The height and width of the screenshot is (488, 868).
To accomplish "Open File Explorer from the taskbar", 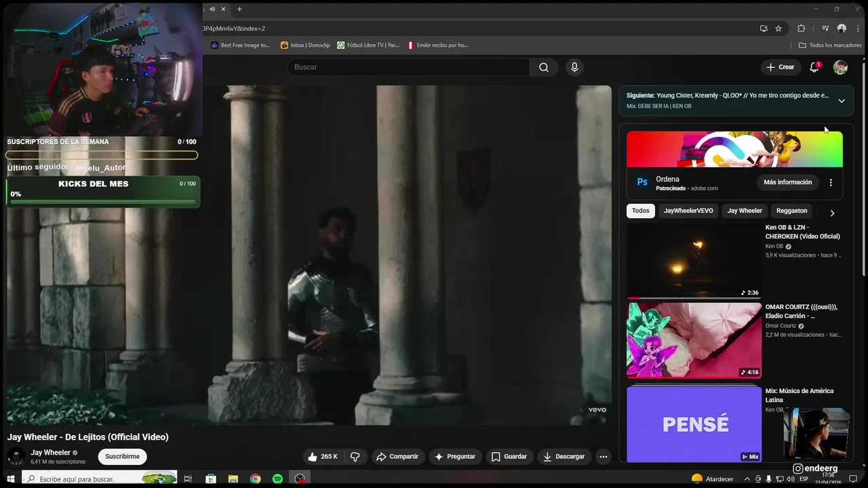I will pos(233,479).
